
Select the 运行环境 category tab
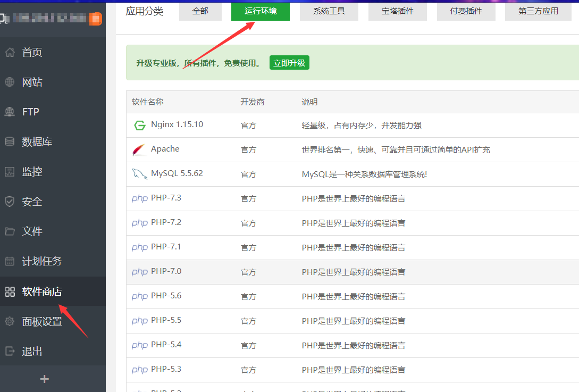click(261, 12)
